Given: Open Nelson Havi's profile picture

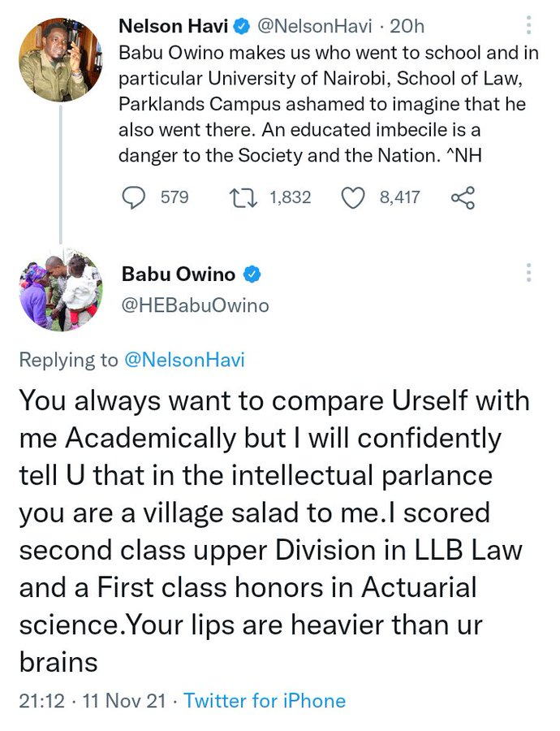Looking at the screenshot, I should pyautogui.click(x=60, y=59).
